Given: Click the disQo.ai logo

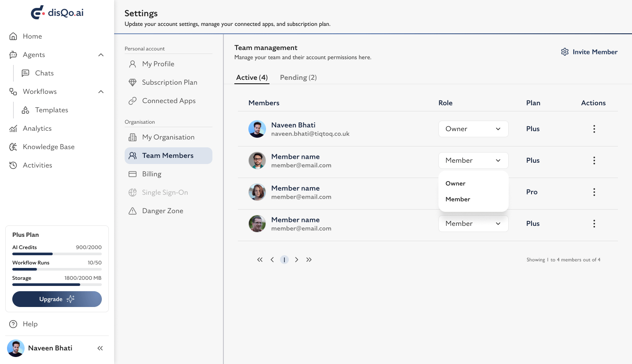Looking at the screenshot, I should (x=57, y=12).
